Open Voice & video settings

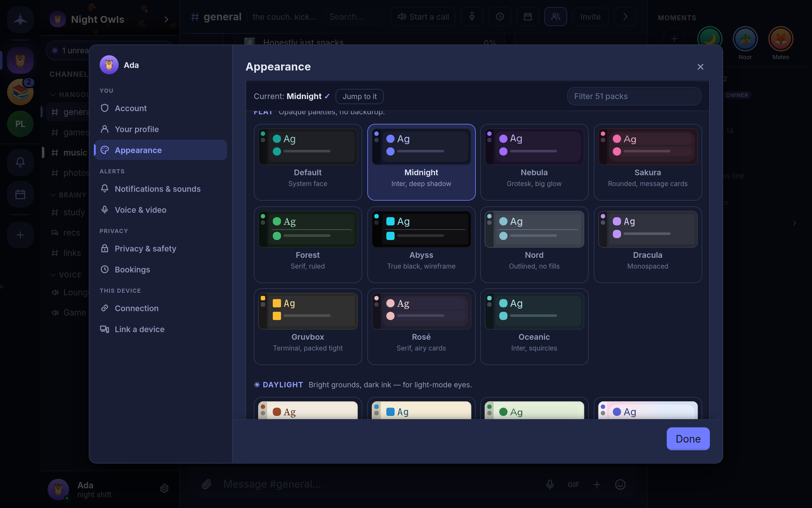161,210
